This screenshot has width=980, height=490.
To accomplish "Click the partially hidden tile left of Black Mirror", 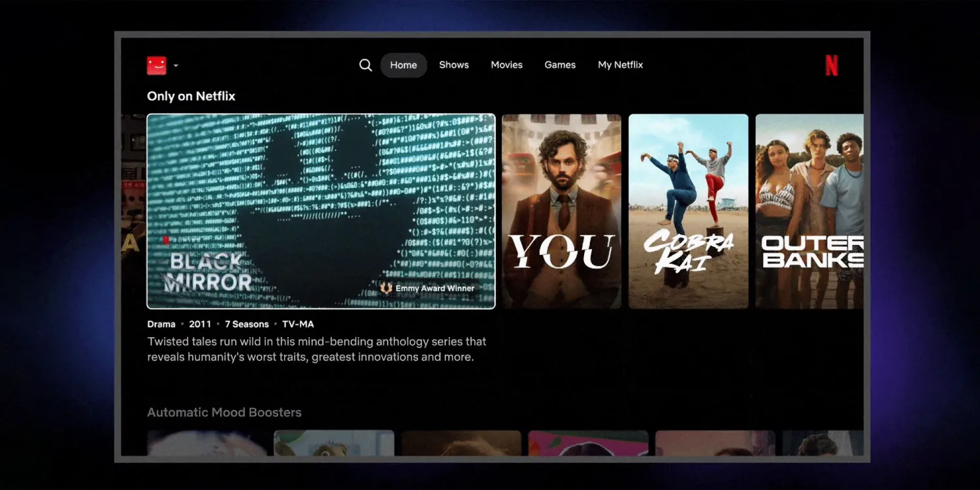I will click(x=133, y=211).
